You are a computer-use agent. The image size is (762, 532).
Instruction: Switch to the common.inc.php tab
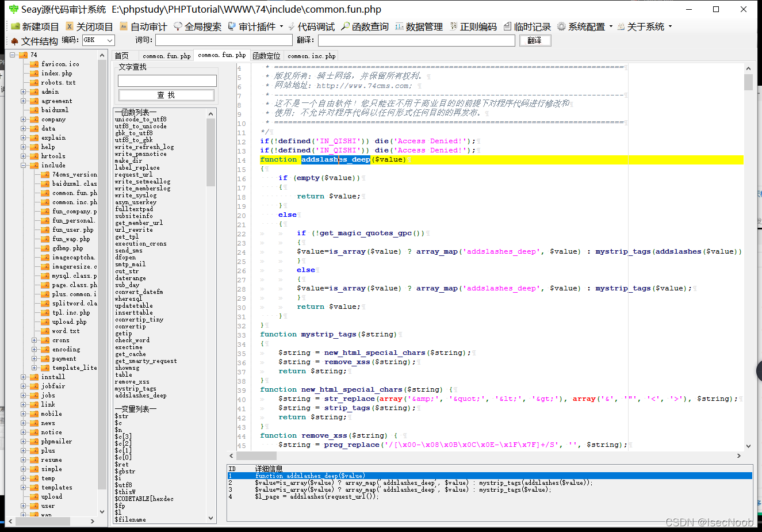point(312,56)
